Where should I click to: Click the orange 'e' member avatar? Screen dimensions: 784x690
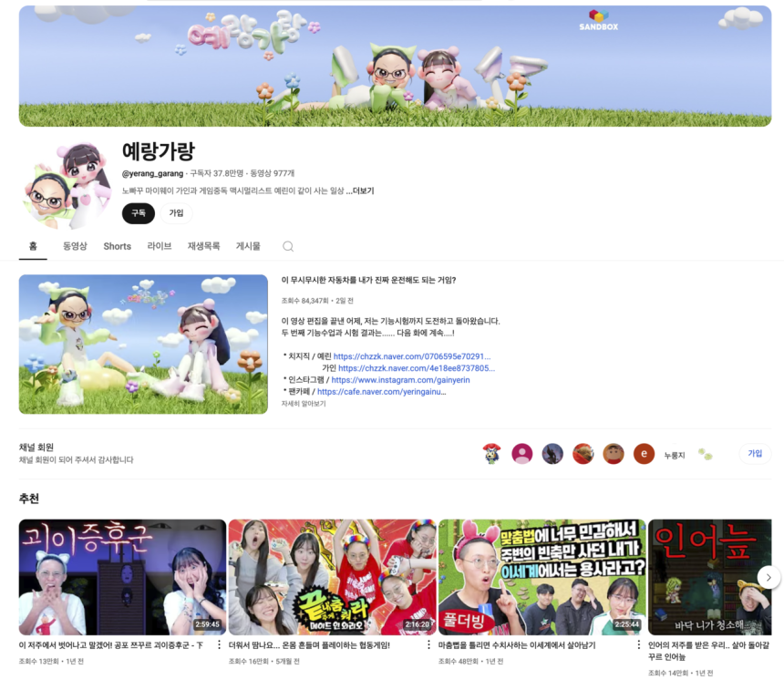[x=644, y=454]
